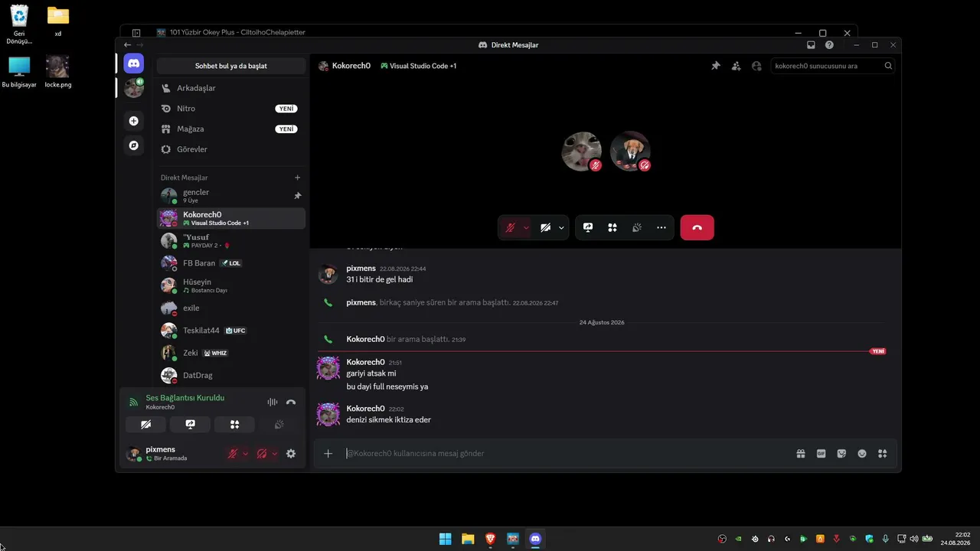The image size is (980, 551).
Task: Share screen from the voice connection panel
Action: coord(191,425)
